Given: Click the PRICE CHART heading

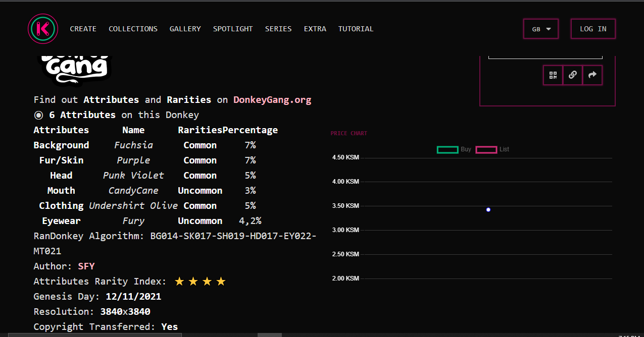Looking at the screenshot, I should point(349,133).
